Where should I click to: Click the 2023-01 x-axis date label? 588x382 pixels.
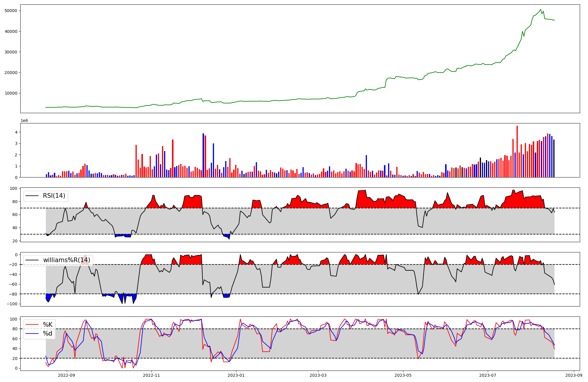click(x=236, y=375)
